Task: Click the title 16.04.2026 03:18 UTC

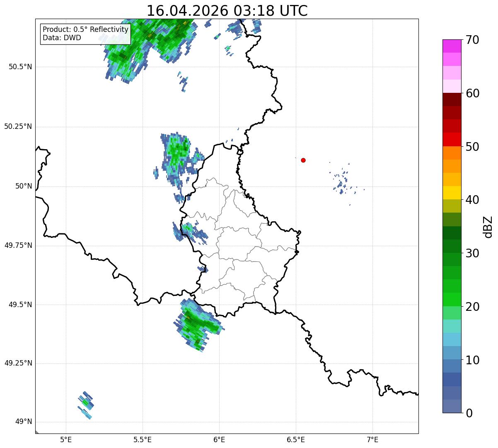Action: tap(227, 11)
